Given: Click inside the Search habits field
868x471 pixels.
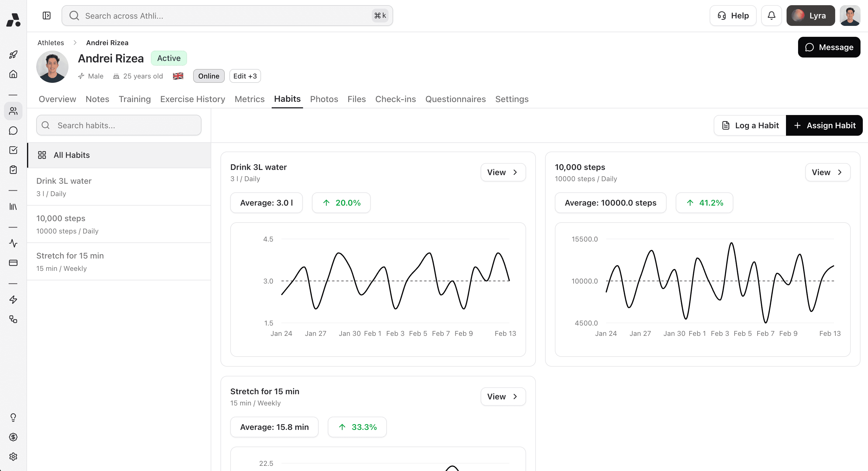Looking at the screenshot, I should 118,125.
